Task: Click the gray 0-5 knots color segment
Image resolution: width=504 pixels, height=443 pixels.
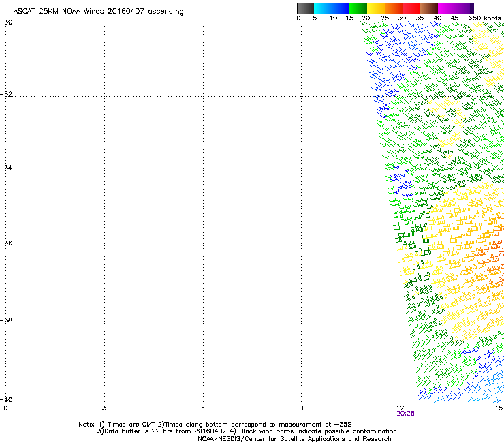Action: click(305, 8)
